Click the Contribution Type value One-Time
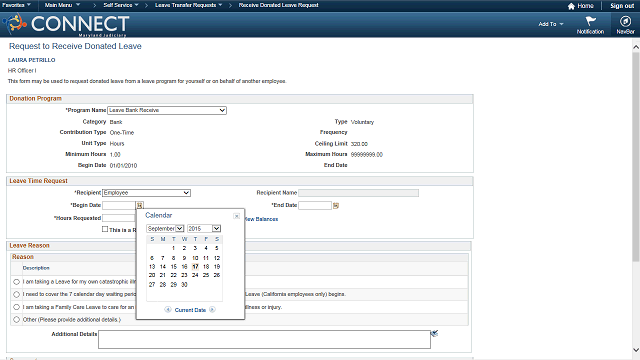This screenshot has height=360, width=640. point(122,133)
